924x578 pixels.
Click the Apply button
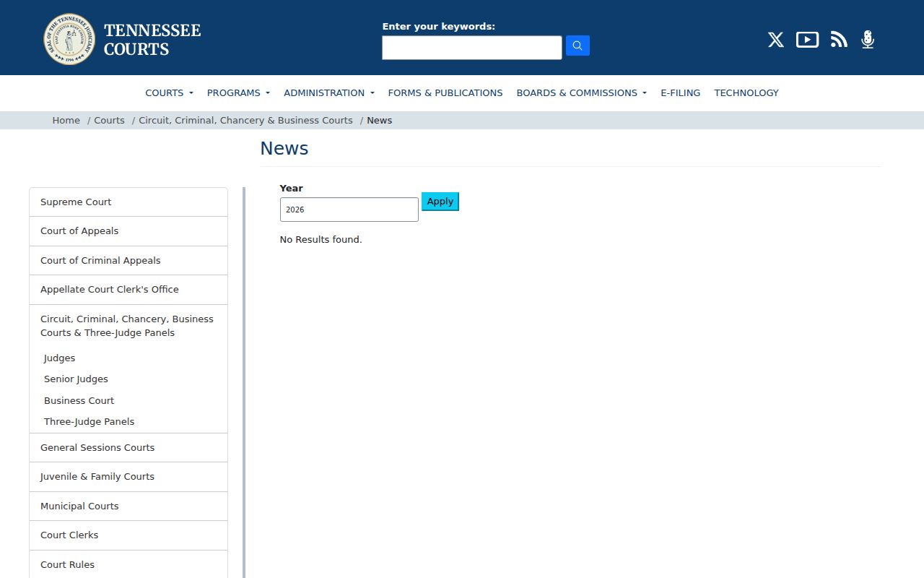440,202
